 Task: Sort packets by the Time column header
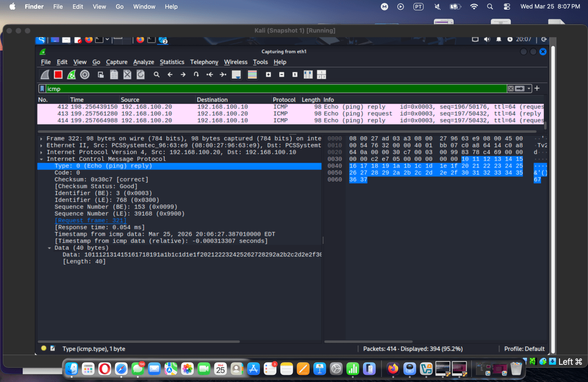point(95,99)
